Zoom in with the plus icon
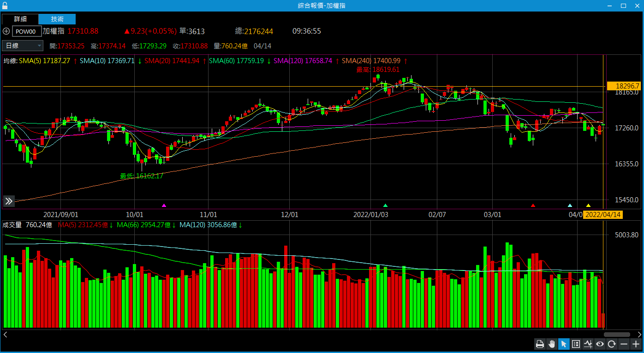644x353 pixels. click(x=636, y=344)
